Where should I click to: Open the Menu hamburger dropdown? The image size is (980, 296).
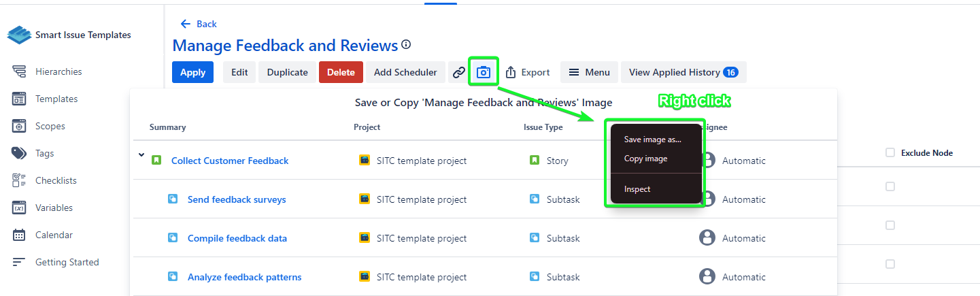589,72
